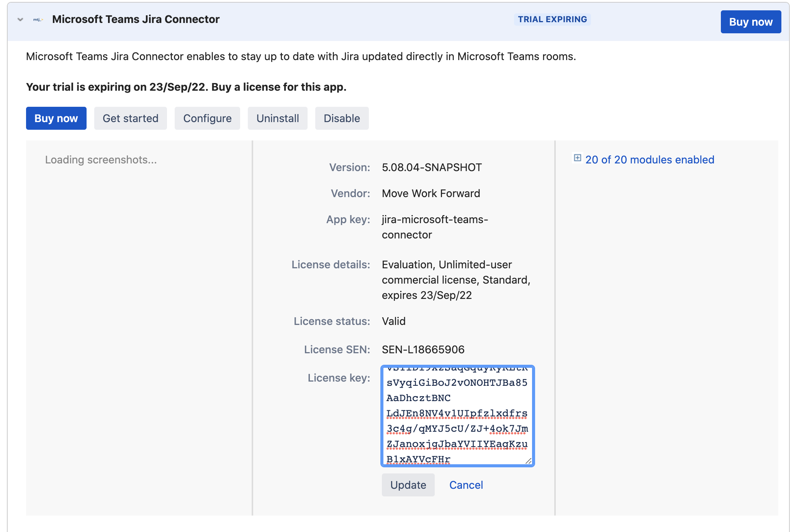Configure the Microsoft Teams Jira Connector

[x=207, y=118]
